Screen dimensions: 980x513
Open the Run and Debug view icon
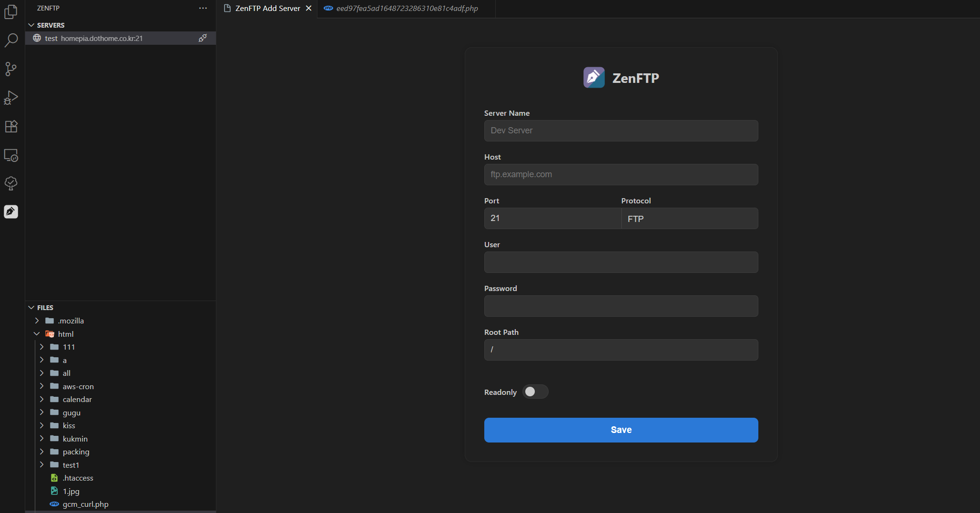coord(11,98)
